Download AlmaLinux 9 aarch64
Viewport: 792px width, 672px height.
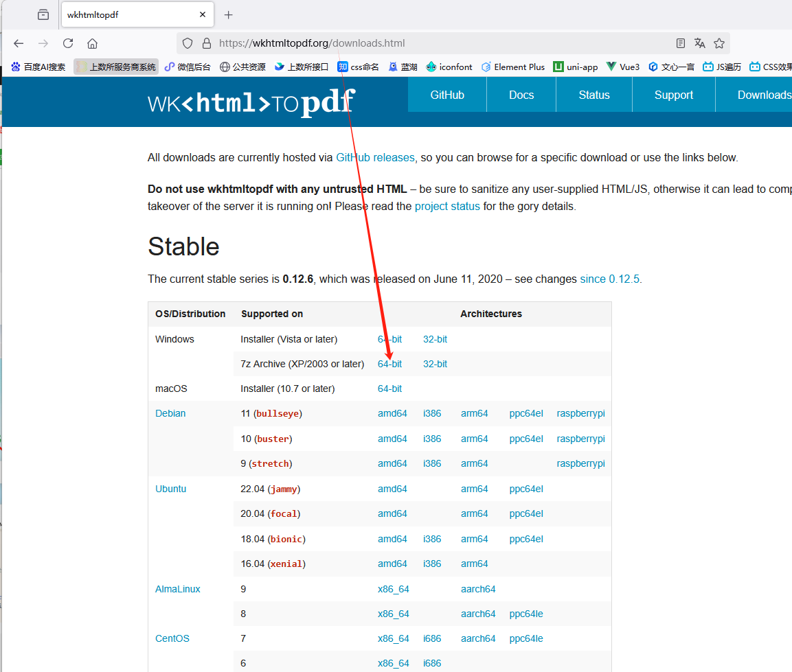478,589
